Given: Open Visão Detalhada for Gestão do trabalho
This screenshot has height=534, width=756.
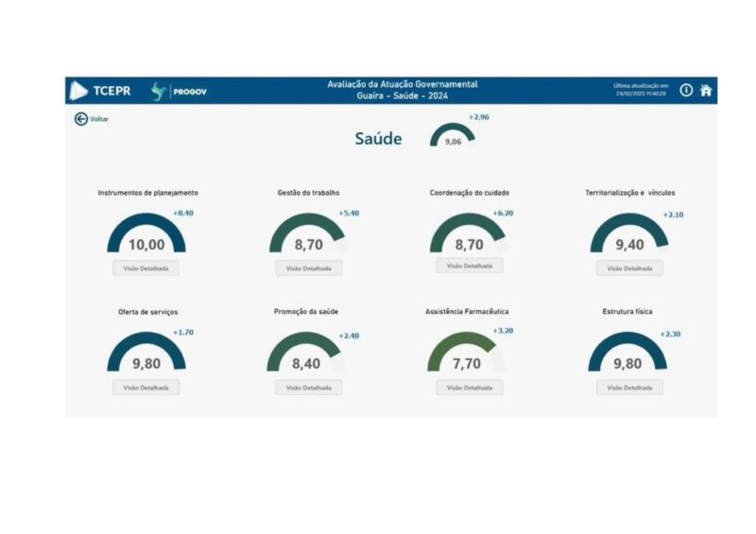Looking at the screenshot, I should [308, 268].
